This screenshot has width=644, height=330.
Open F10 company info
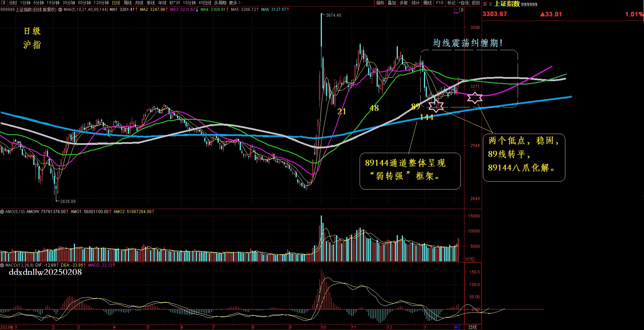[x=440, y=3]
